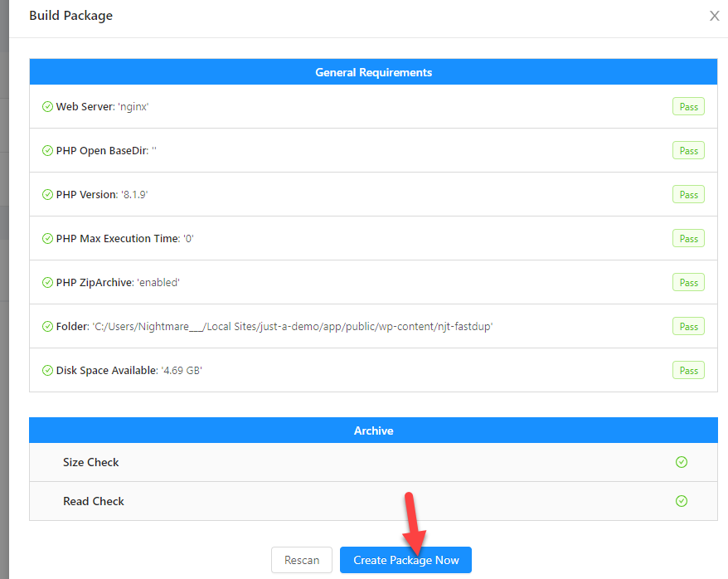Expand the Read Check row
Image resolution: width=728 pixels, height=579 pixels.
pyautogui.click(x=373, y=501)
